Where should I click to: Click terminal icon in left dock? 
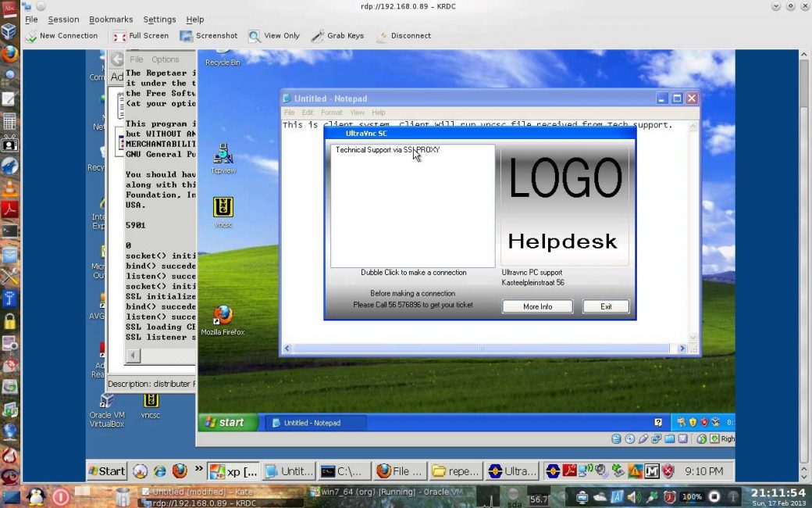9,231
